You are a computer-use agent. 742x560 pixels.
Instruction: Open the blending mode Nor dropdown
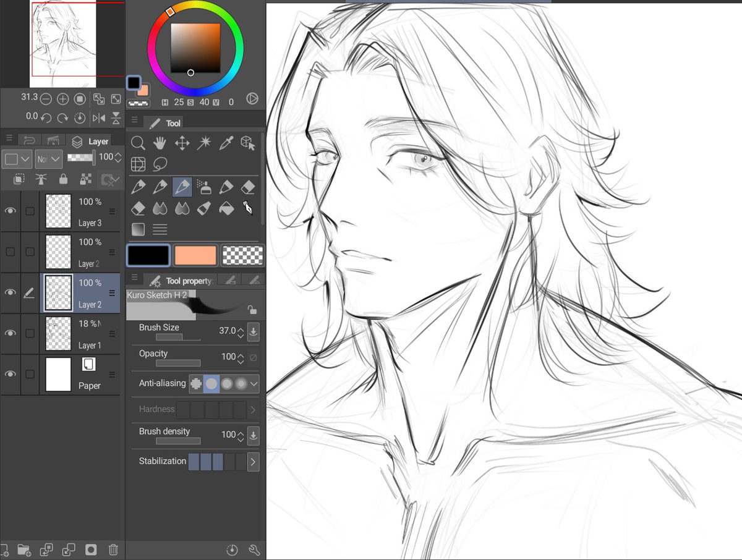pyautogui.click(x=48, y=159)
